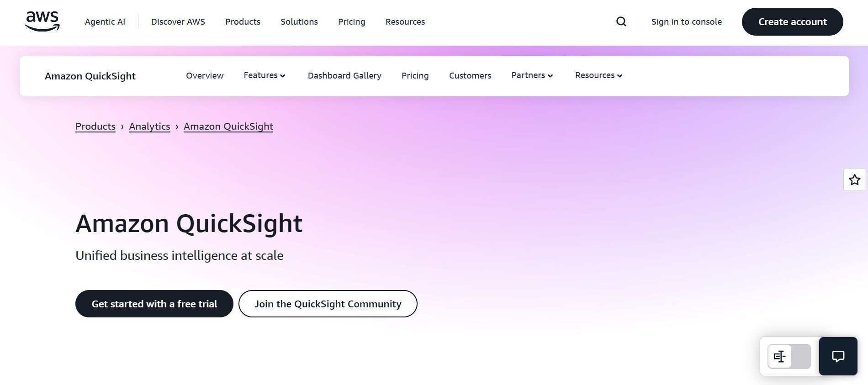The width and height of the screenshot is (868, 385).
Task: Click Get started with a free trial
Action: pos(154,304)
